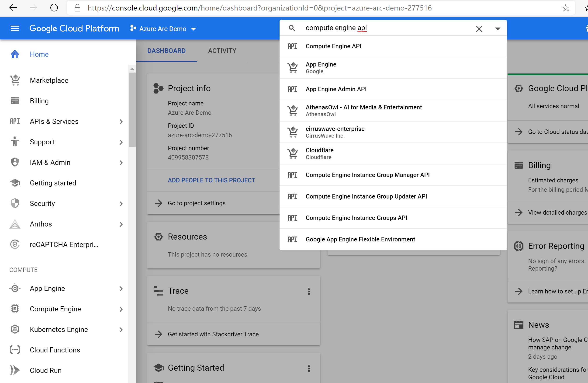Open Azure Arc Demo project selector
The width and height of the screenshot is (588, 383).
pyautogui.click(x=163, y=29)
